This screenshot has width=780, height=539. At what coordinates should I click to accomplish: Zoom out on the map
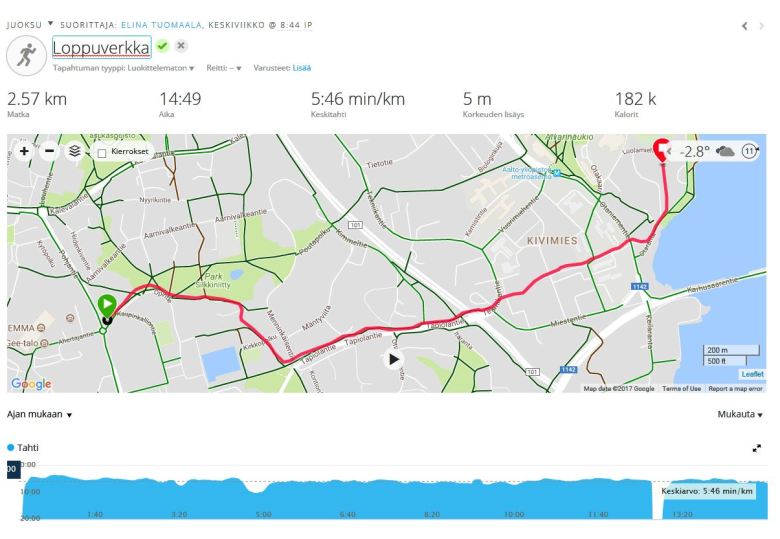[49, 151]
